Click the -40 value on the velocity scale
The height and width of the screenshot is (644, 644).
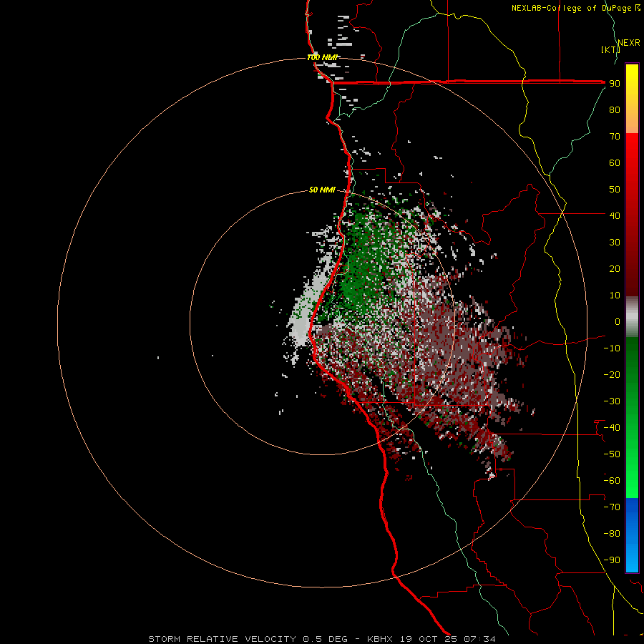click(x=612, y=428)
